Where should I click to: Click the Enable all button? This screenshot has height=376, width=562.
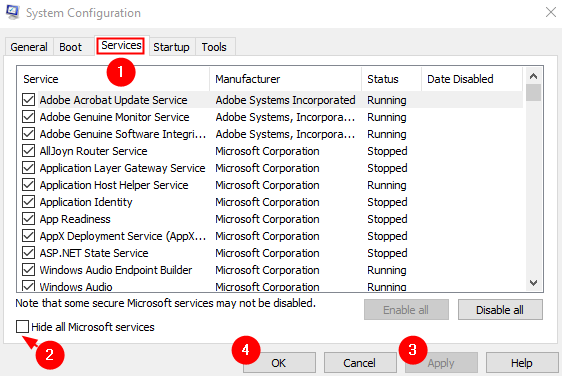point(406,310)
